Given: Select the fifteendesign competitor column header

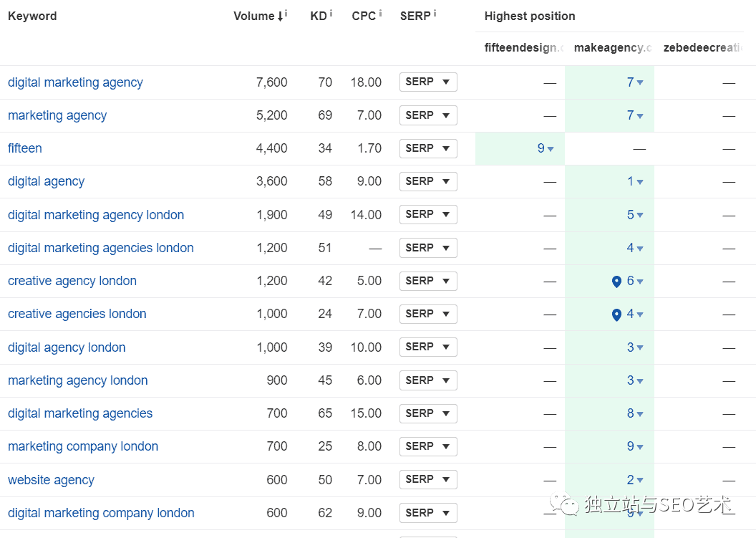Looking at the screenshot, I should pyautogui.click(x=523, y=48).
